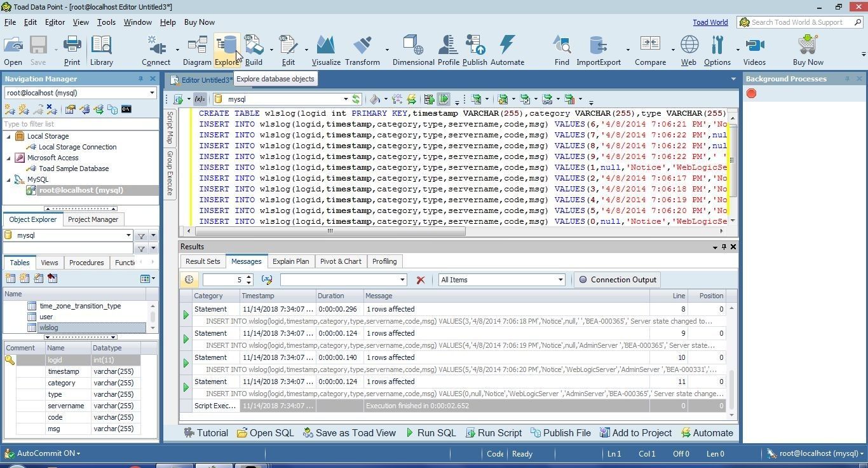The image size is (868, 468).
Task: Toggle the (x)= variables button in editor toolbar
Action: [x=200, y=99]
